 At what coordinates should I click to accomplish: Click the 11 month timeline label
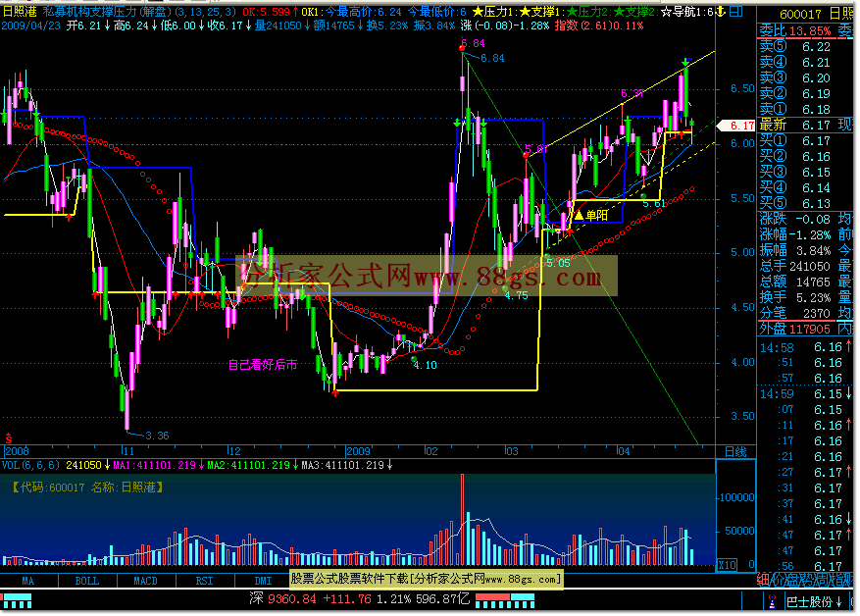point(127,451)
